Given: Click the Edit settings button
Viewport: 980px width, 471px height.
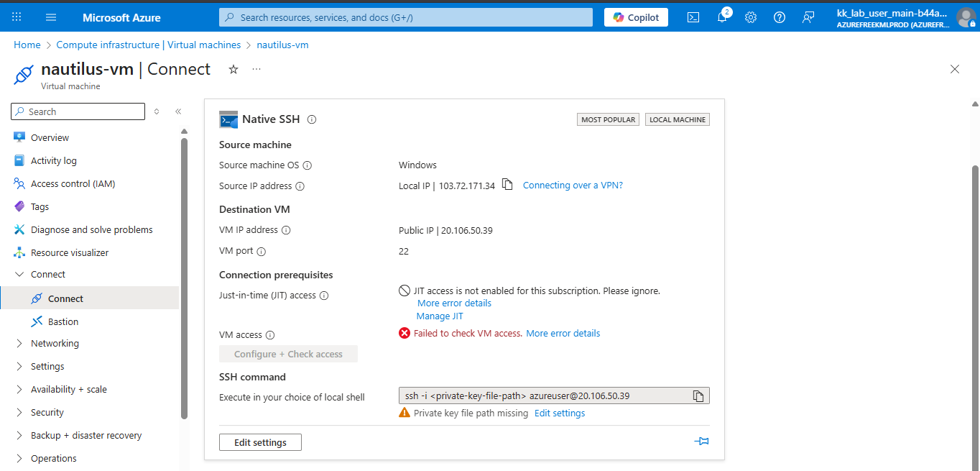Looking at the screenshot, I should pyautogui.click(x=260, y=442).
